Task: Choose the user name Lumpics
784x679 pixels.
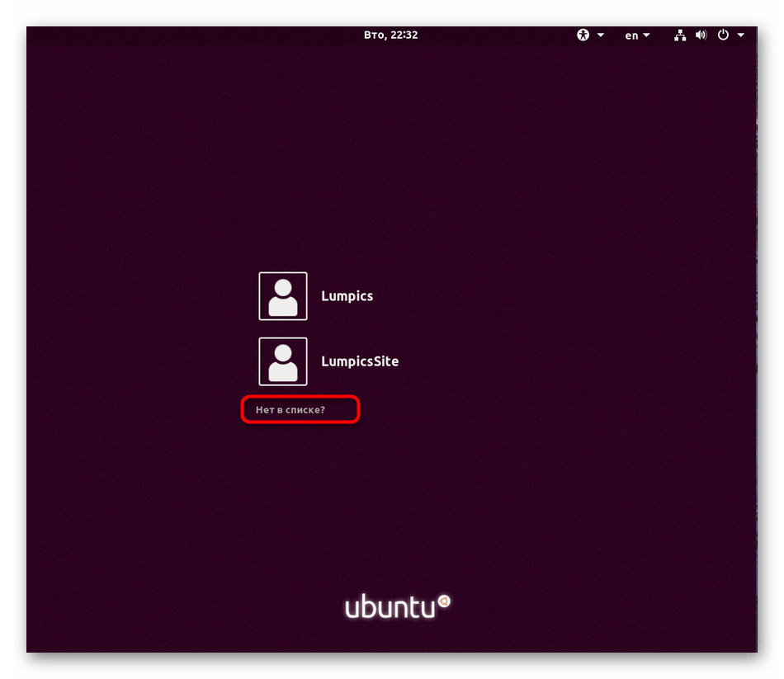Action: click(347, 296)
